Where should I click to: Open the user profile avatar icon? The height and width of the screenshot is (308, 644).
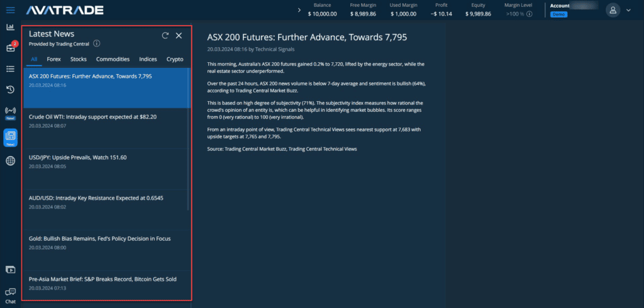613,10
